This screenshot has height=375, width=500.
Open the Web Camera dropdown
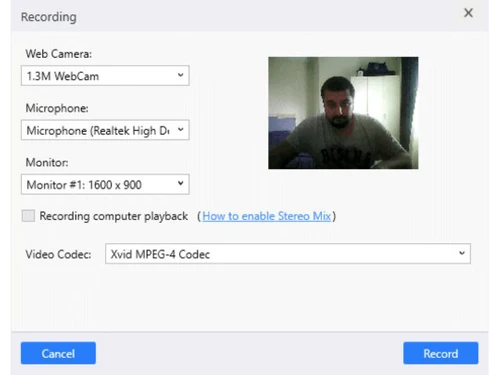coord(105,76)
